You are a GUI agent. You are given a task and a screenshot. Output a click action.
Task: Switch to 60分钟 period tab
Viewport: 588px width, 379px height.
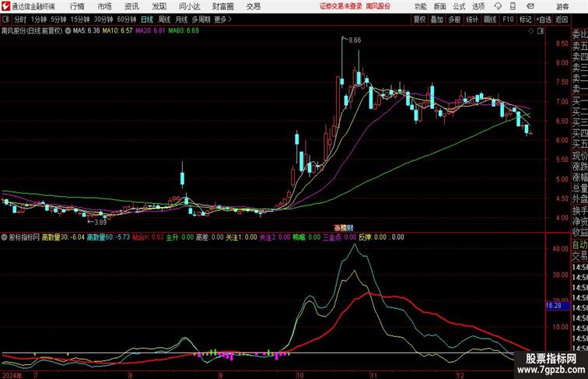(126, 19)
